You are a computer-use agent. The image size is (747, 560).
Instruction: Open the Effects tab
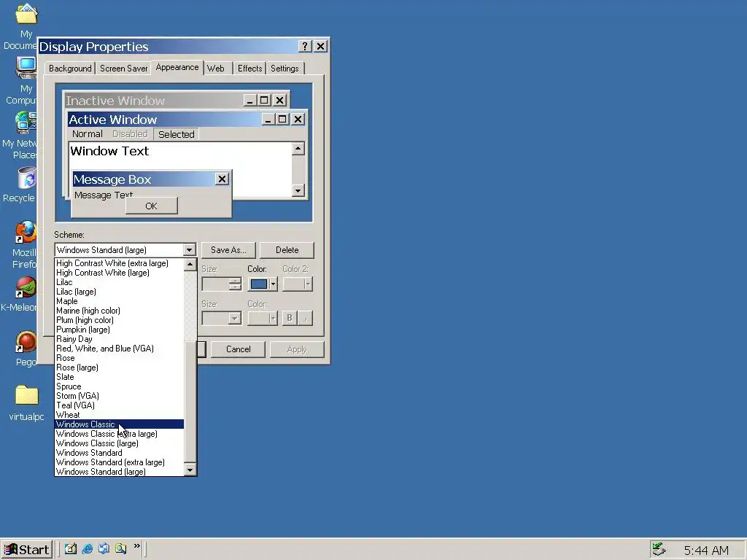click(249, 68)
